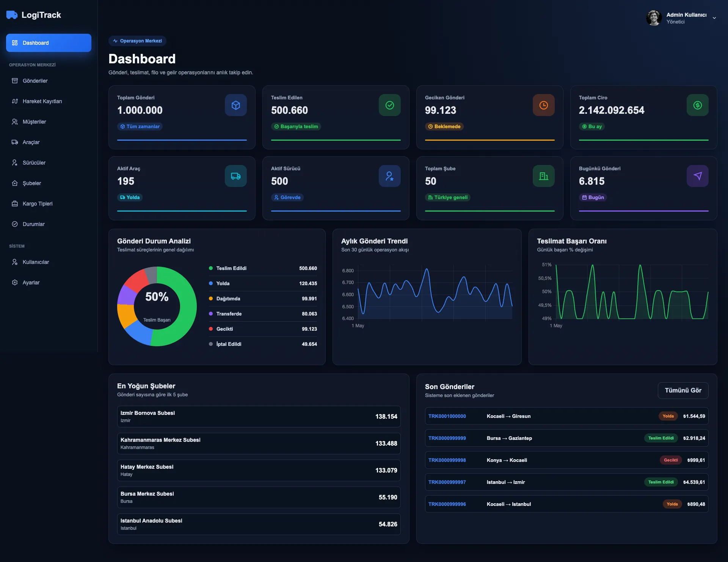Click the ₺4.539,61 amount
Viewport: 728px width, 562px height.
pos(694,482)
